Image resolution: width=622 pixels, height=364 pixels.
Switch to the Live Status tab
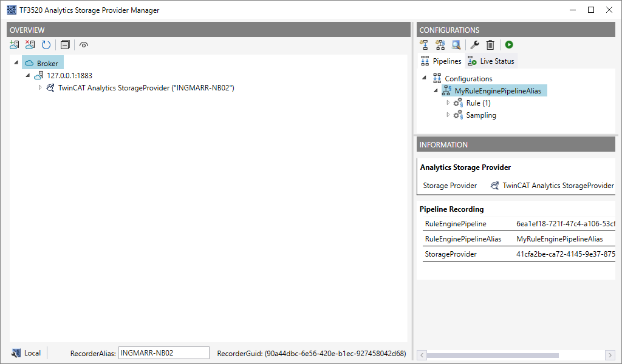(x=491, y=61)
